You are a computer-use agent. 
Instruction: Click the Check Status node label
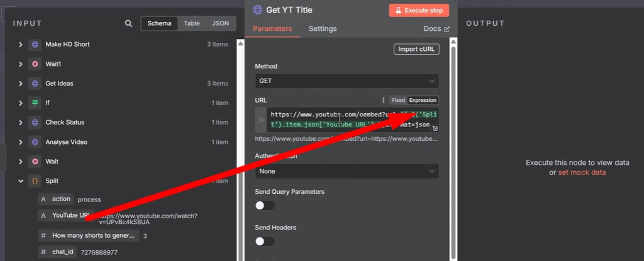coord(65,123)
